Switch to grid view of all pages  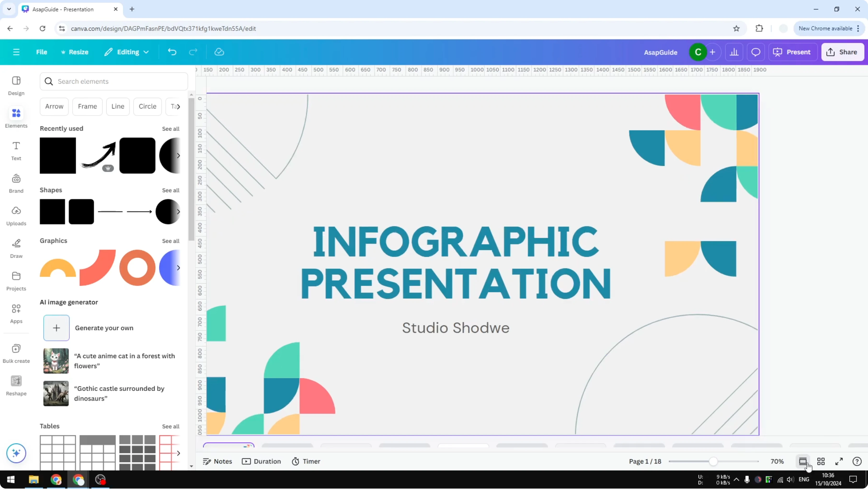(821, 461)
